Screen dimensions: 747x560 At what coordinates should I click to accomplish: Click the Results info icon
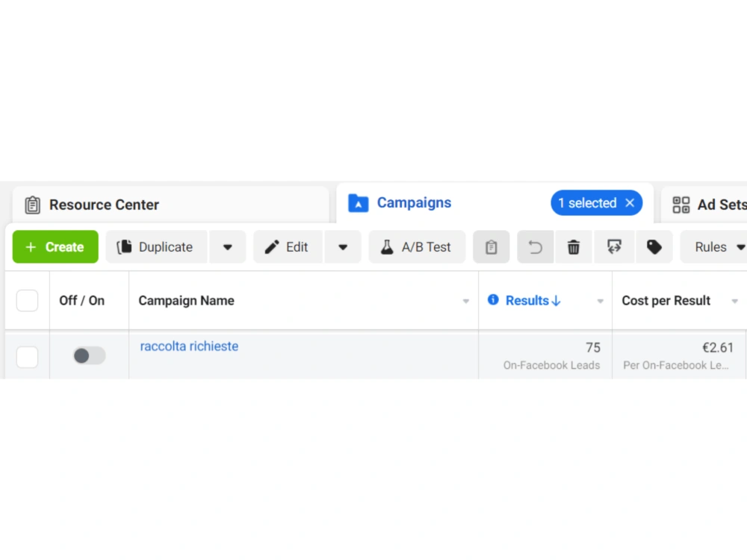(x=493, y=299)
